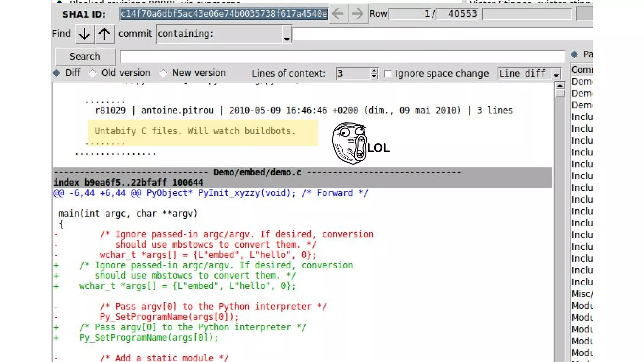The height and width of the screenshot is (362, 644).
Task: Click the Demo/embed/demo.c file header
Action: pos(257,172)
